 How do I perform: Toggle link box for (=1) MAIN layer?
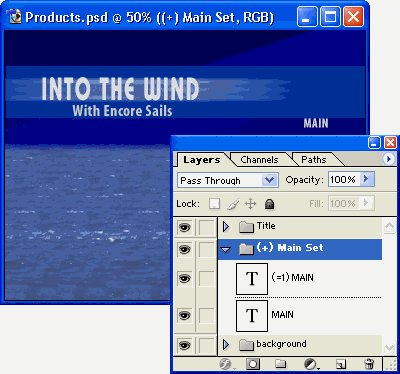[x=207, y=278]
